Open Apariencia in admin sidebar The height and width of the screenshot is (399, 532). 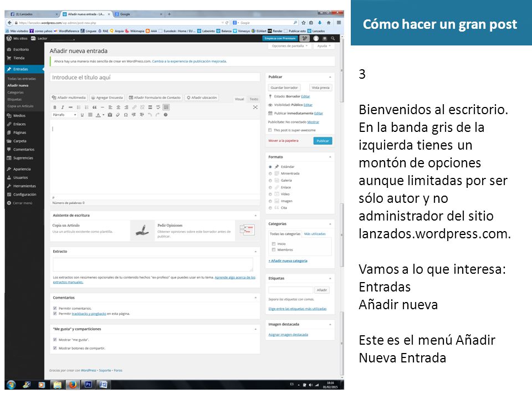(x=22, y=169)
